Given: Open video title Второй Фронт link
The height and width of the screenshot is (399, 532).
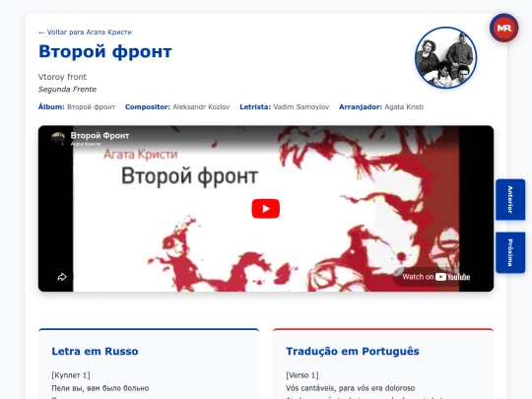Looking at the screenshot, I should point(100,135).
